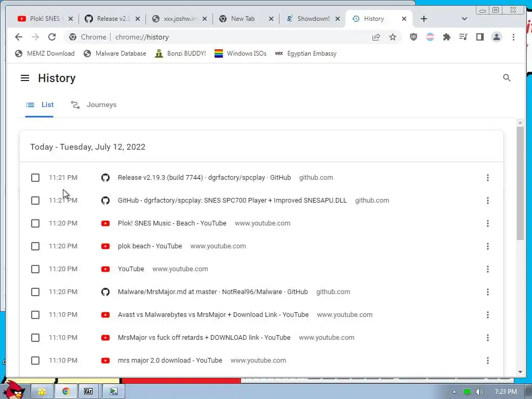This screenshot has width=532, height=399.
Task: Select the List view tab
Action: [39, 105]
